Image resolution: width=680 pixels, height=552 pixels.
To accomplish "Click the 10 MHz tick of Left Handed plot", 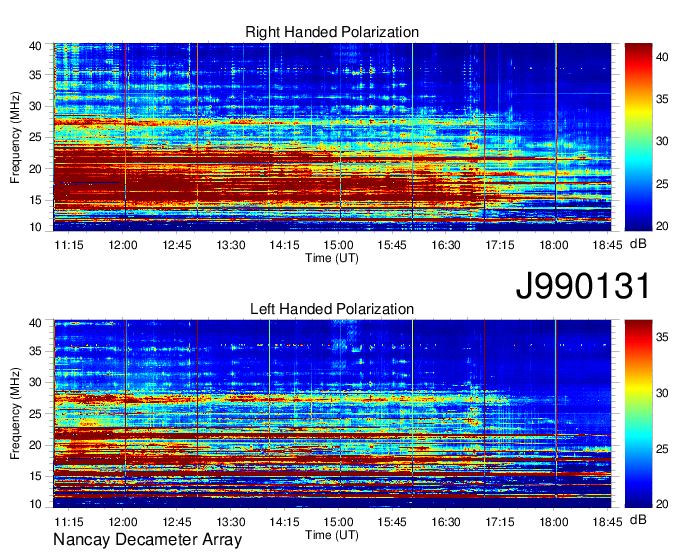I will point(35,504).
